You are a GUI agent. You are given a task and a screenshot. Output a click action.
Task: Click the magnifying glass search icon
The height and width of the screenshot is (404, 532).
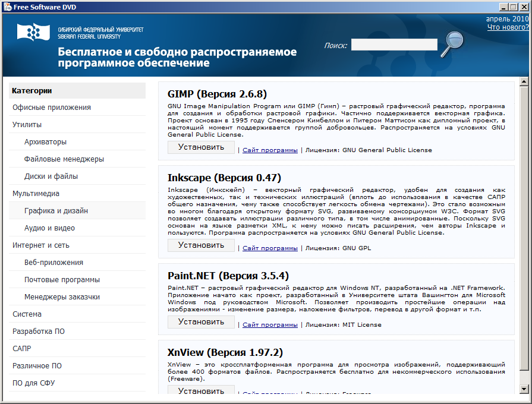[x=452, y=44]
